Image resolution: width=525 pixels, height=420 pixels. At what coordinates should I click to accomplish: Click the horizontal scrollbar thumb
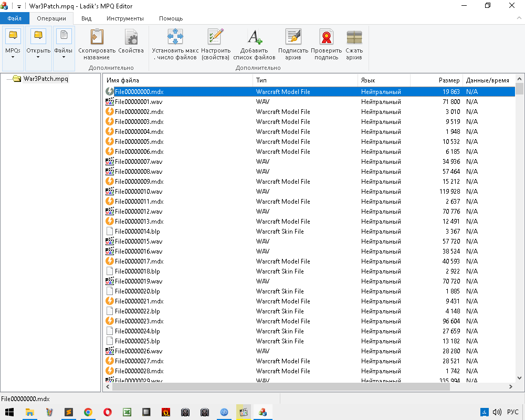coord(280,386)
